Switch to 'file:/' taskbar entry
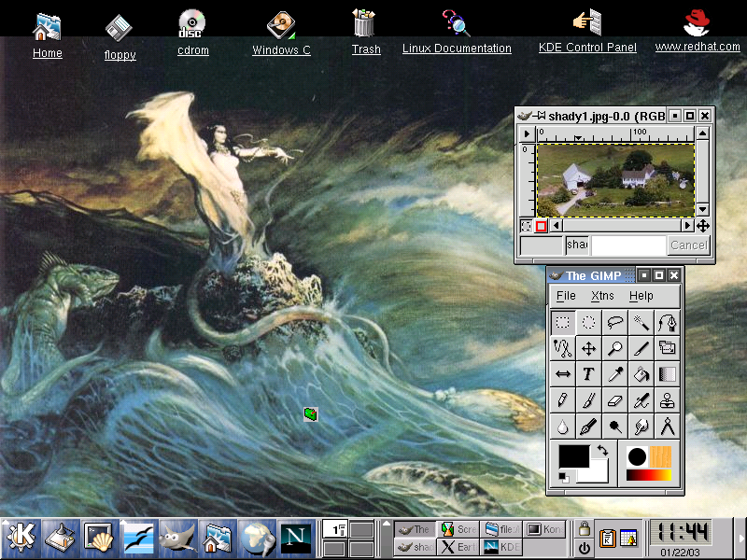This screenshot has width=747, height=560. (501, 529)
